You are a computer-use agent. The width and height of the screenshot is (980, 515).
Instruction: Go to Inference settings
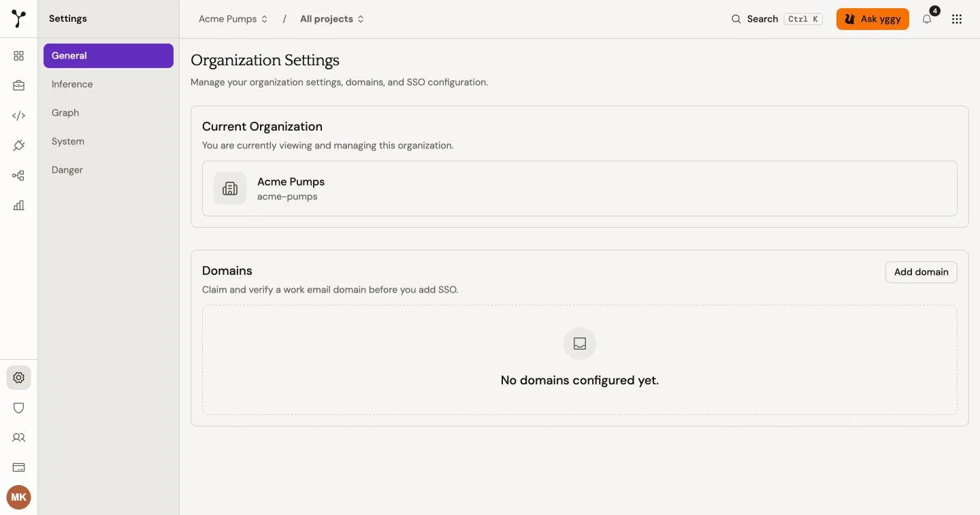click(108, 84)
